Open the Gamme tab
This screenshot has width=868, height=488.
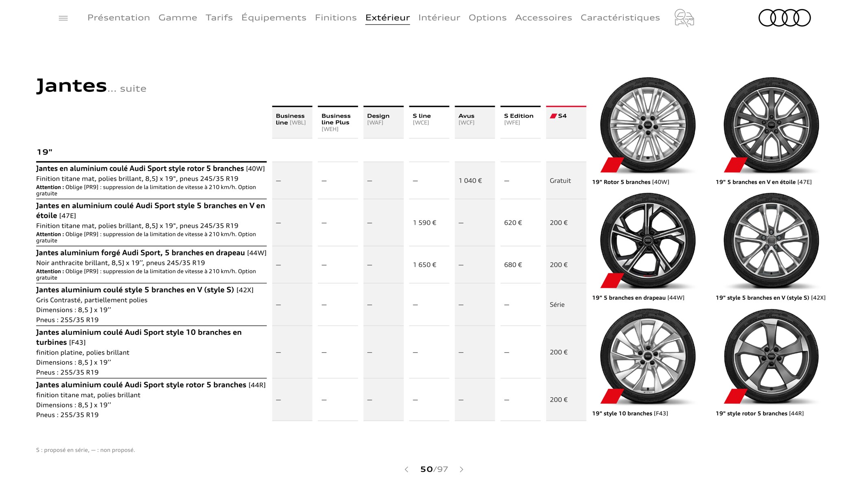[178, 17]
